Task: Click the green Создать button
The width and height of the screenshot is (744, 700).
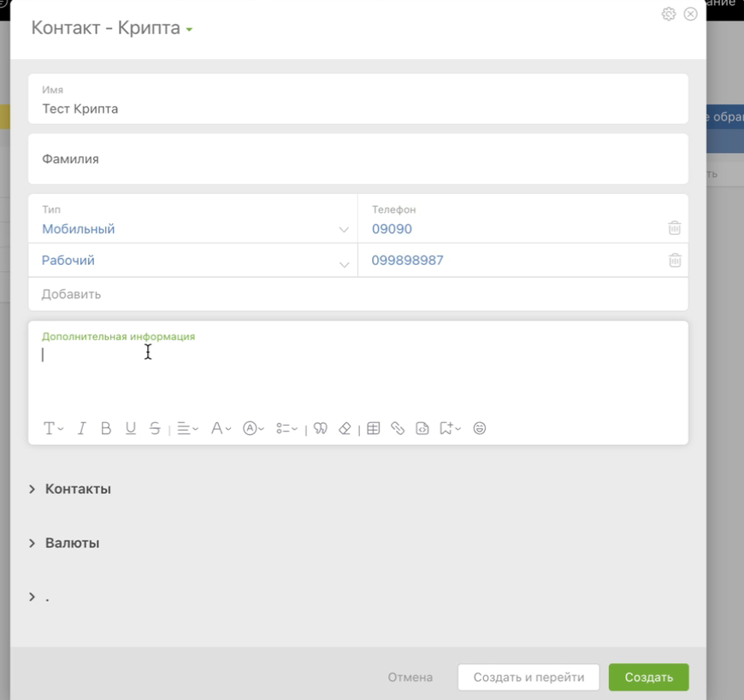Action: pos(648,678)
